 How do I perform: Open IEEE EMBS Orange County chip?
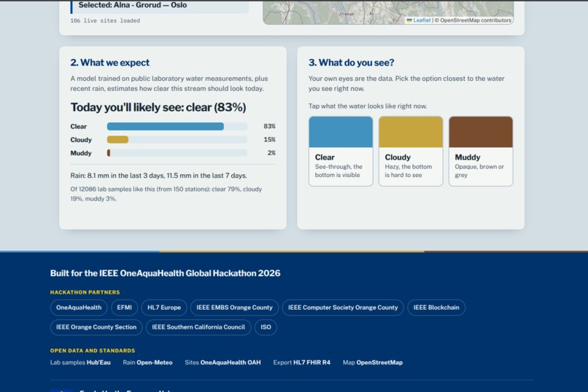(234, 307)
